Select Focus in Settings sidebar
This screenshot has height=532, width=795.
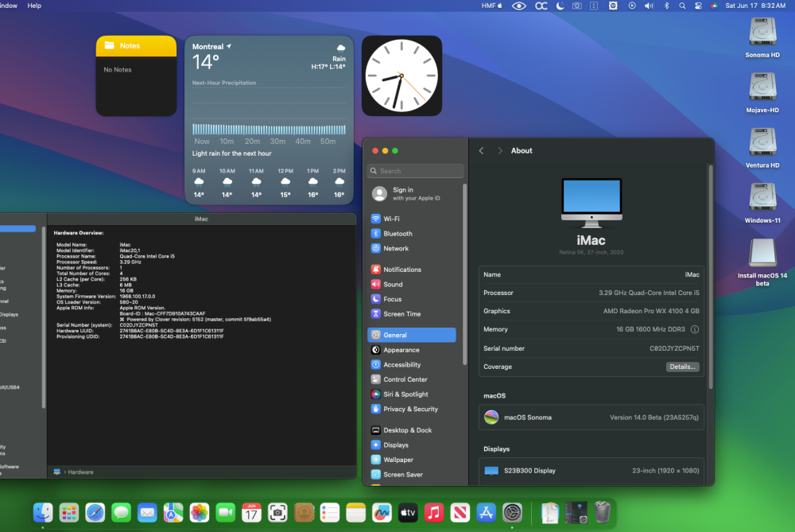[x=412, y=299]
